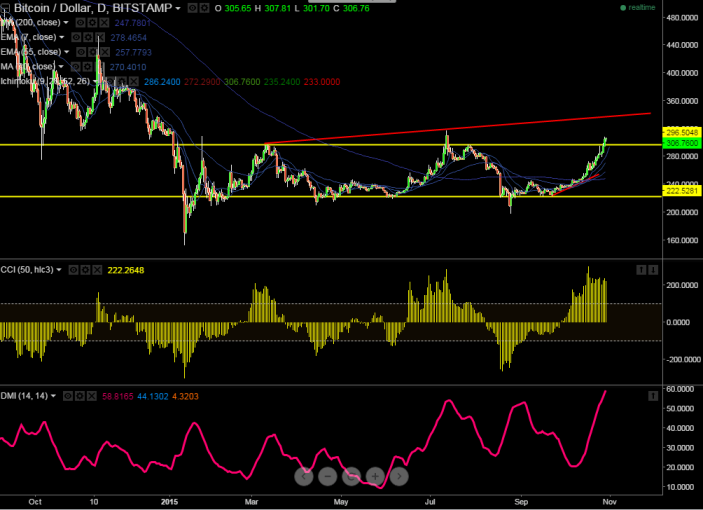Expand the EMA (7, close) dropdown arrow
This screenshot has height=510, width=703.
pos(62,37)
